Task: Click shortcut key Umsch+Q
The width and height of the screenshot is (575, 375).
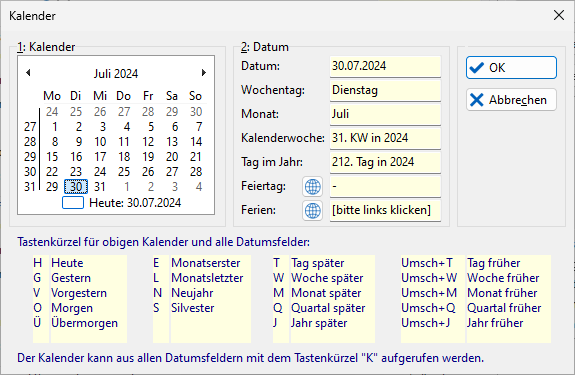Action: (x=428, y=308)
